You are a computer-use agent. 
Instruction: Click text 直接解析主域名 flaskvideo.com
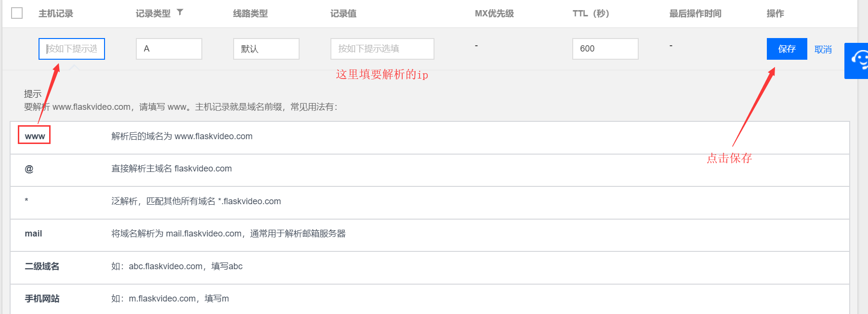pos(171,169)
